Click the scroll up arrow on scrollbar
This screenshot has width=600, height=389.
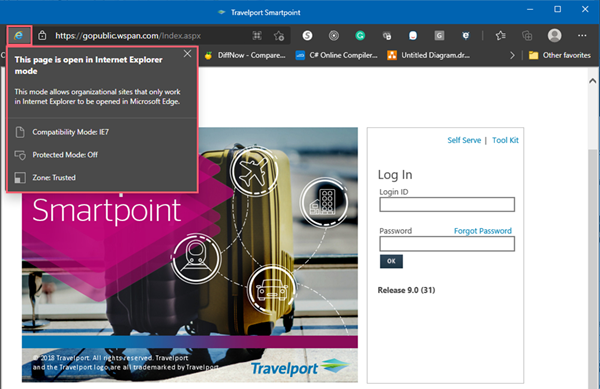coord(592,81)
